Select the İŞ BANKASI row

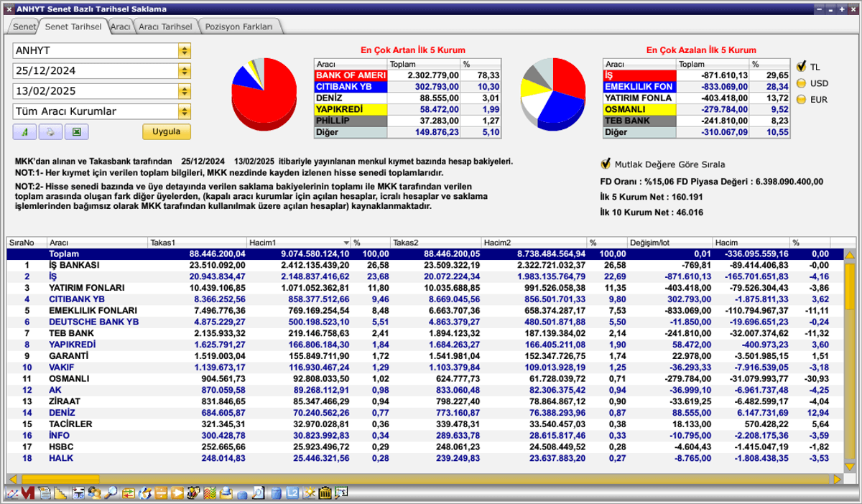(425, 265)
